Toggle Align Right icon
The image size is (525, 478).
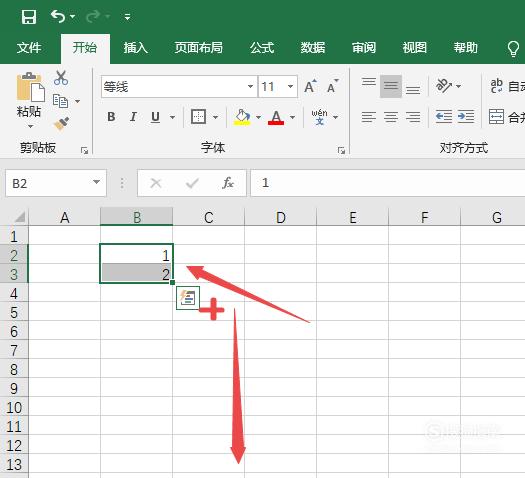click(413, 117)
